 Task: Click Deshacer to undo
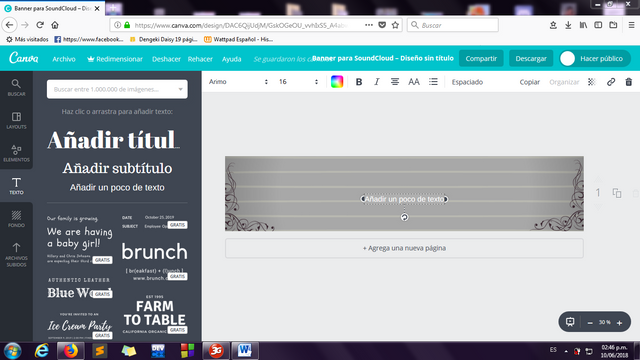point(166,59)
